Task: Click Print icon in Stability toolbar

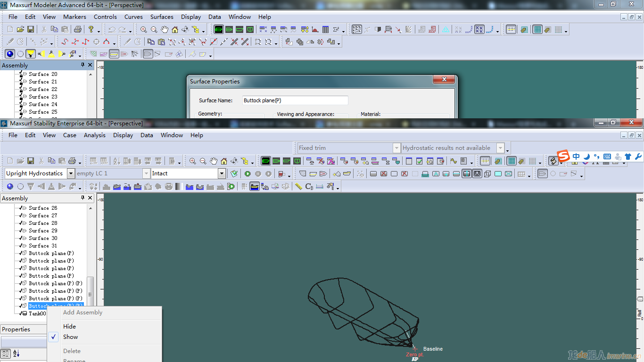Action: pyautogui.click(x=72, y=161)
